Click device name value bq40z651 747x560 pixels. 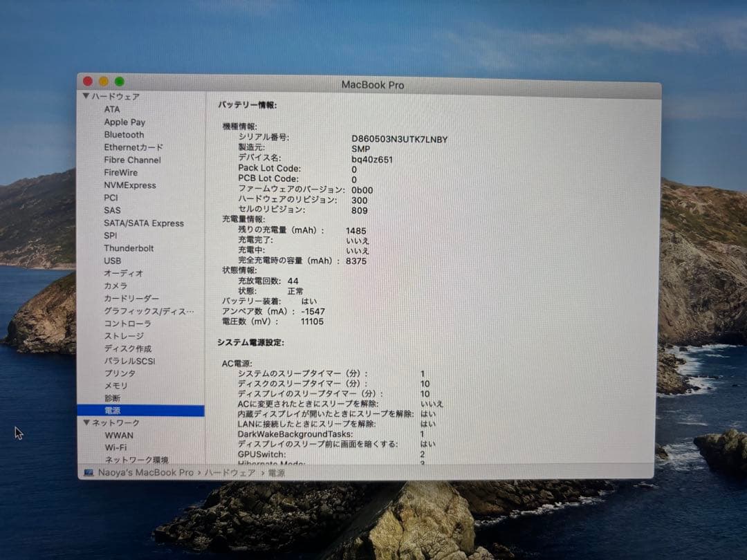372,160
